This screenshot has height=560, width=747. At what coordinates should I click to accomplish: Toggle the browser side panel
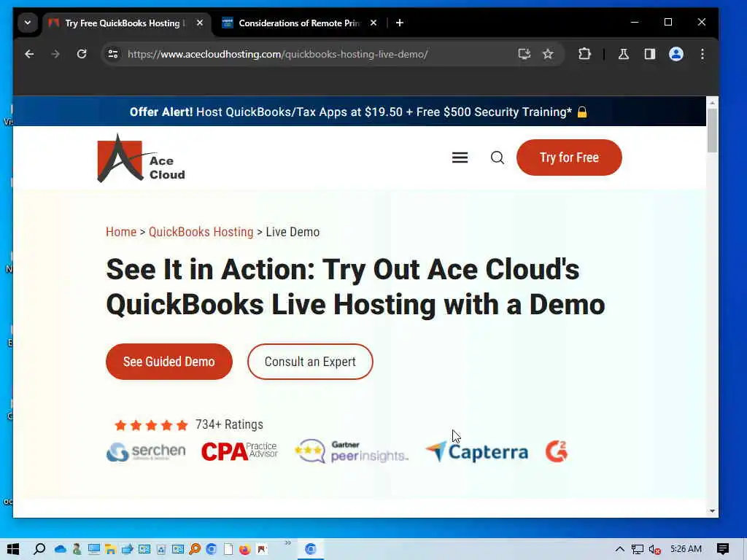650,54
